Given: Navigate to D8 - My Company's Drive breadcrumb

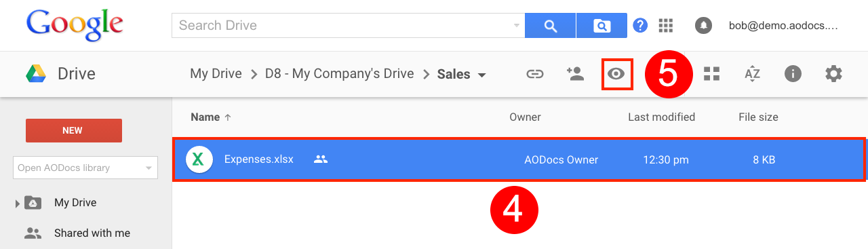Looking at the screenshot, I should coord(340,74).
